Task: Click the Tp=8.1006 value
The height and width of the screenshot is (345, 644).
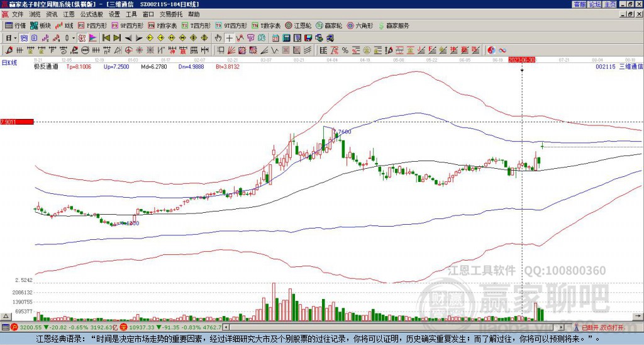Action: [79, 66]
